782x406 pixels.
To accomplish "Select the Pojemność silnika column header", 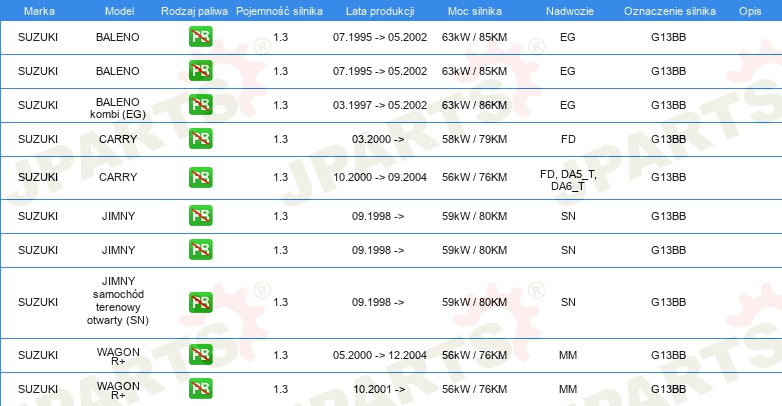I will click(x=279, y=11).
